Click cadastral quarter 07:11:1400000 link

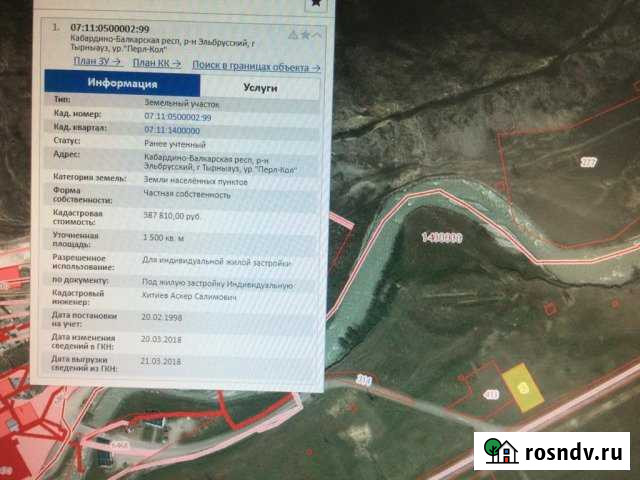coord(172,130)
